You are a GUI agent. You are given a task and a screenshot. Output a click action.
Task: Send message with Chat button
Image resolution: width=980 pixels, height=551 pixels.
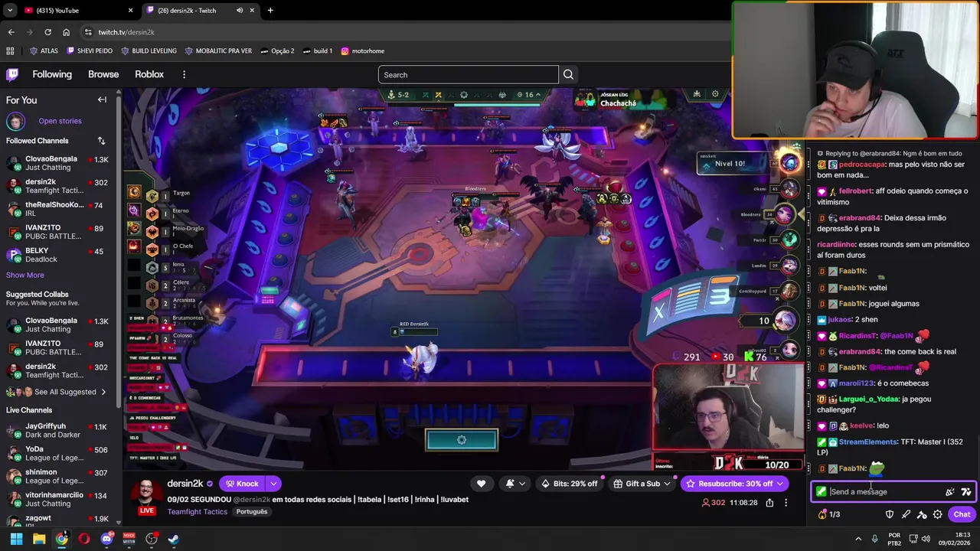click(x=962, y=514)
